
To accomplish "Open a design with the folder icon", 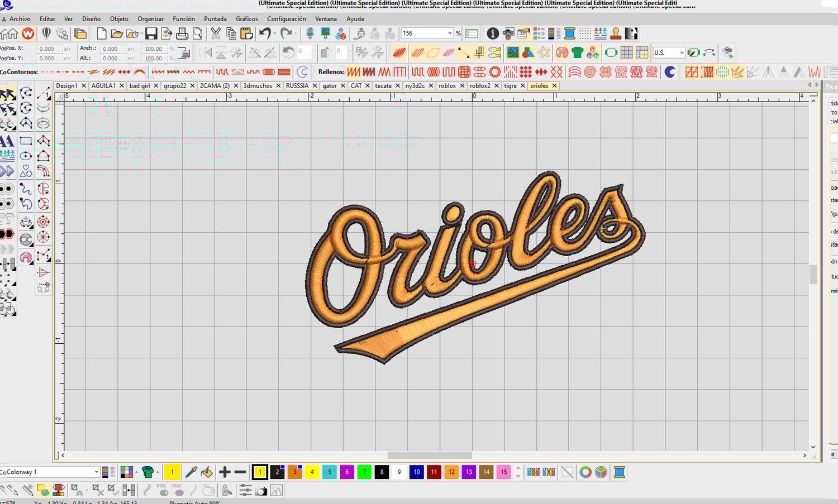I will 116,33.
